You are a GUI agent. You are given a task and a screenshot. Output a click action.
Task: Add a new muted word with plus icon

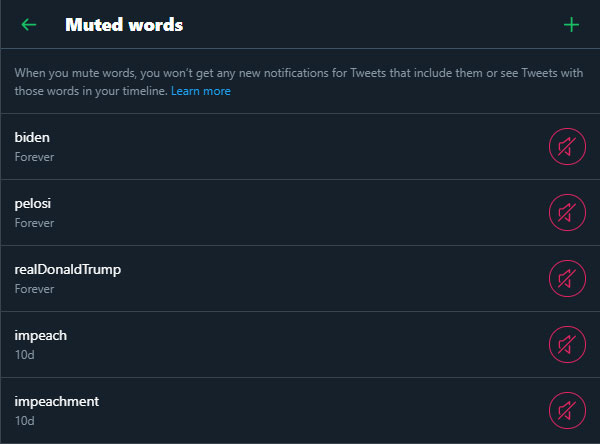pos(571,25)
